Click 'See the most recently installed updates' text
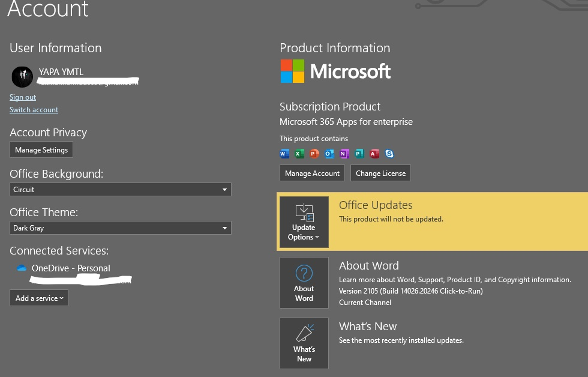The image size is (588, 377). coord(401,340)
